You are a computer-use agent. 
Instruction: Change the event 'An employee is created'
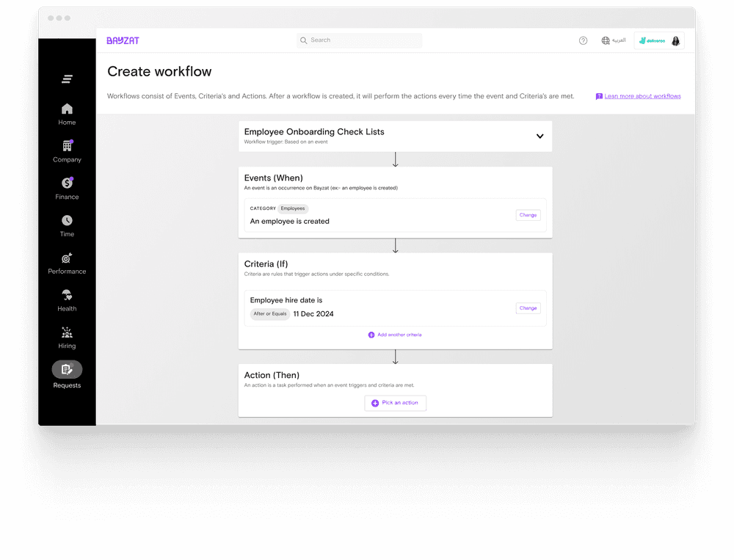pos(528,215)
